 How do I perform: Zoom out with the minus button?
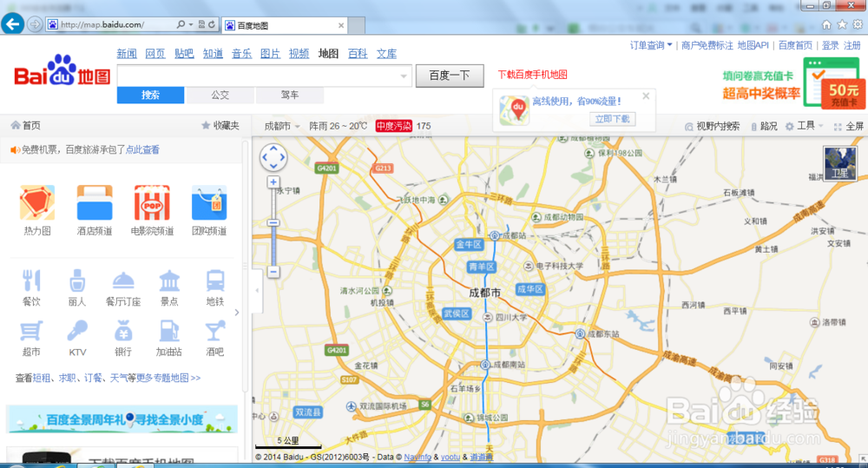click(273, 272)
